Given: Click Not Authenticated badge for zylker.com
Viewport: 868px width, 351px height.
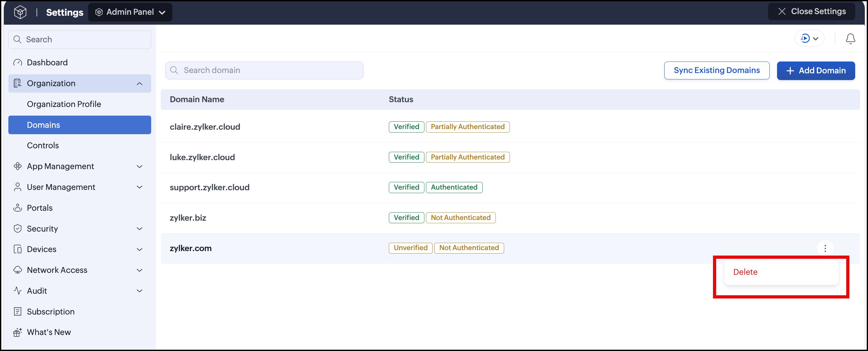Looking at the screenshot, I should point(469,248).
